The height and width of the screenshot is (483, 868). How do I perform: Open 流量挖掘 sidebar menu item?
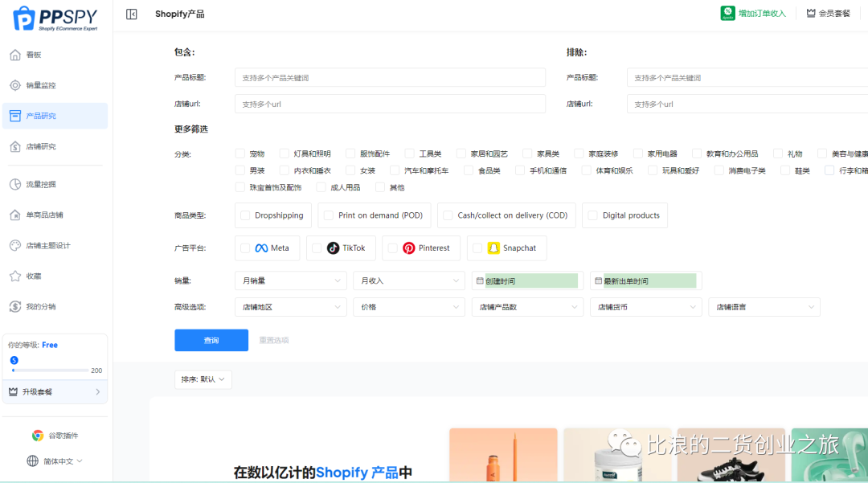pos(55,184)
